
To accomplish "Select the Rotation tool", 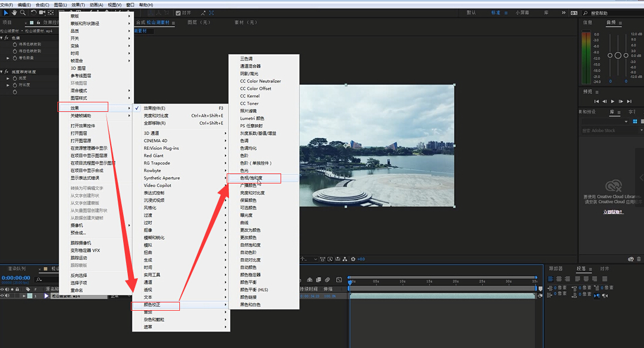I will (x=34, y=13).
